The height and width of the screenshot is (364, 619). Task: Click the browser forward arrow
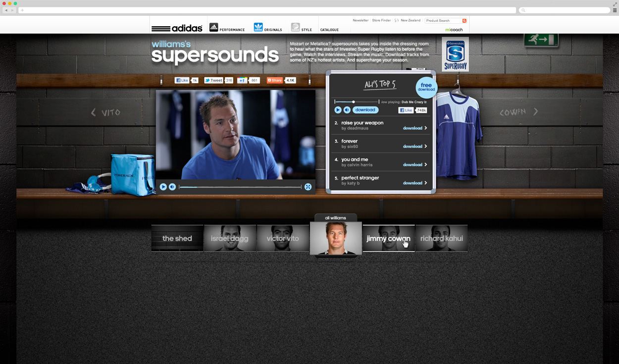(13, 10)
